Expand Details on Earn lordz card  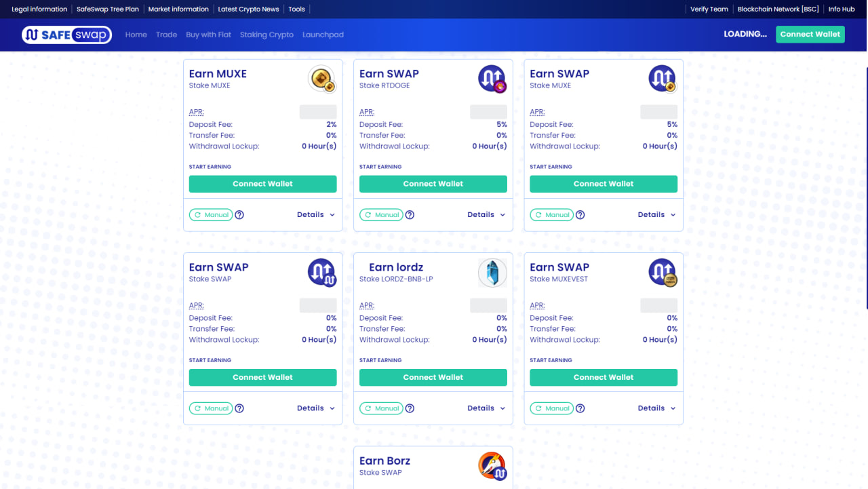pyautogui.click(x=486, y=408)
